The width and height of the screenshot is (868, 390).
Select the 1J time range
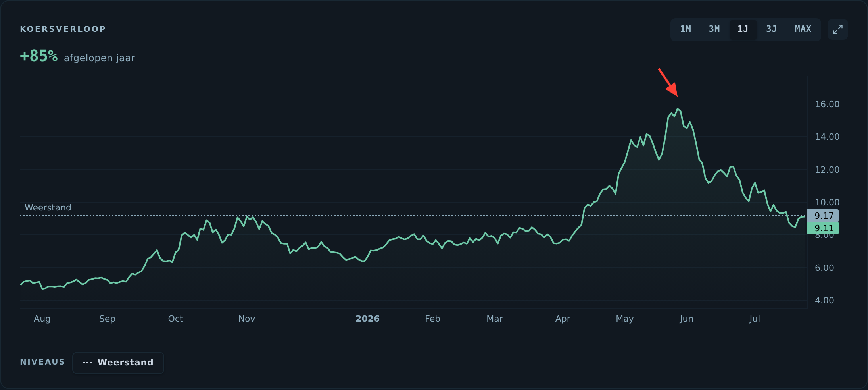click(x=743, y=29)
